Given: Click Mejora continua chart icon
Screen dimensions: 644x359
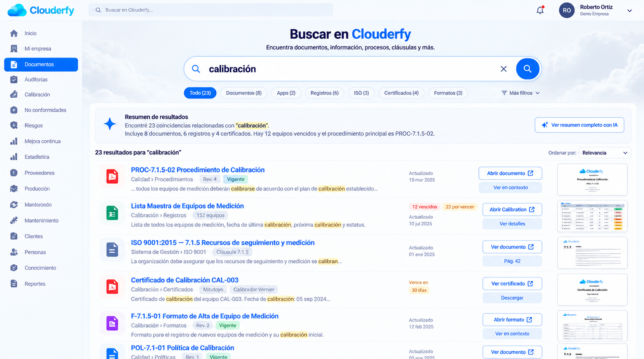Looking at the screenshot, I should pyautogui.click(x=14, y=141).
